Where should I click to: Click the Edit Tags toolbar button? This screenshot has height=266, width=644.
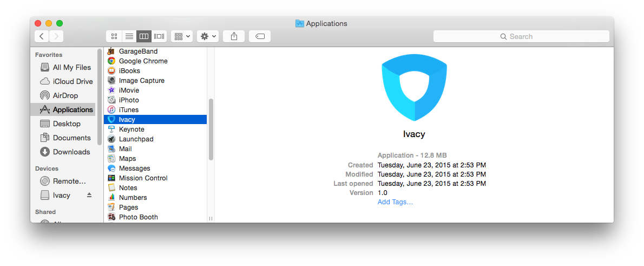[260, 36]
